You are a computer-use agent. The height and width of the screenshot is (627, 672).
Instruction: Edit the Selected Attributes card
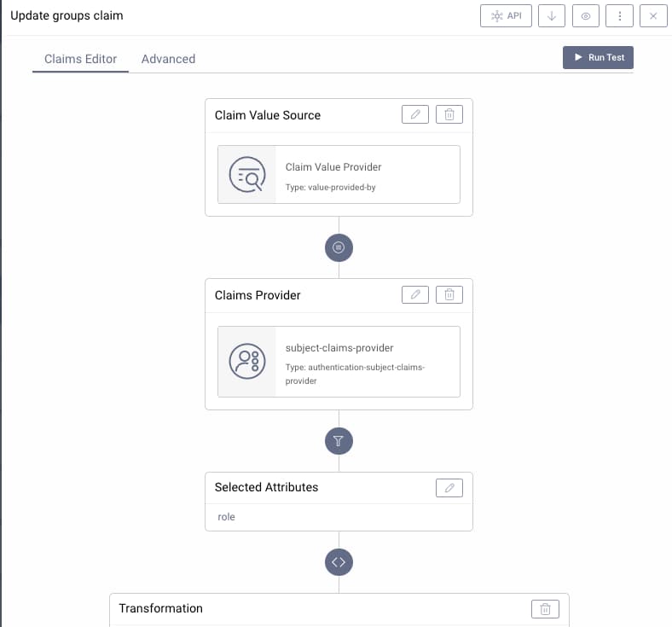pos(449,487)
